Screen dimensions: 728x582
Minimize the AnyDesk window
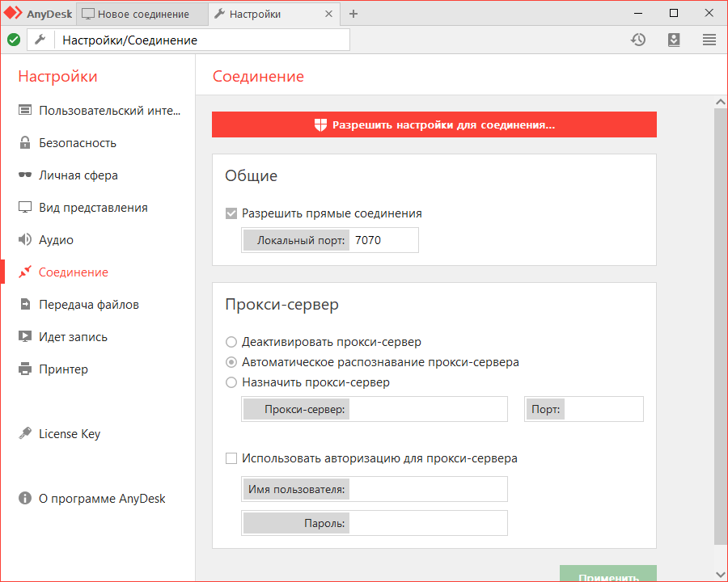(x=638, y=14)
